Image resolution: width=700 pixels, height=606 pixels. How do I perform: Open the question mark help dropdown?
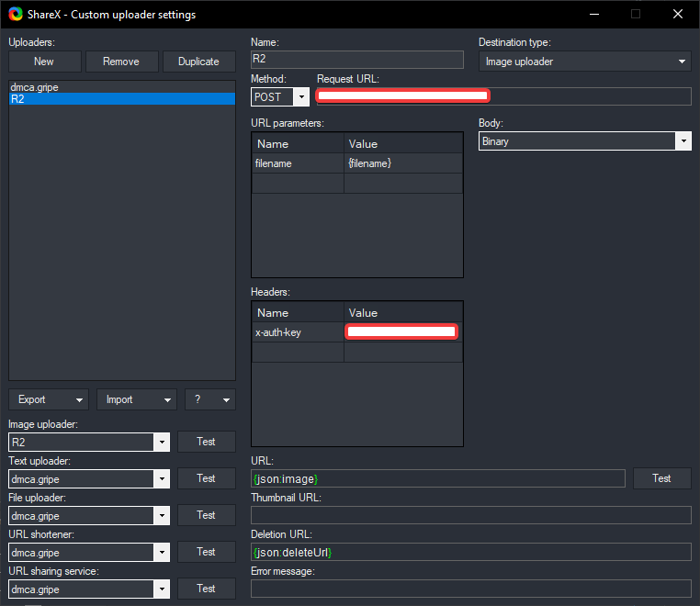(x=210, y=399)
